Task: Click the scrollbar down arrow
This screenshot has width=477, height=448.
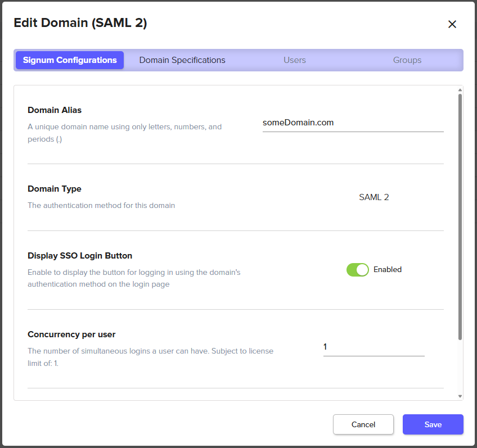Action: click(460, 396)
